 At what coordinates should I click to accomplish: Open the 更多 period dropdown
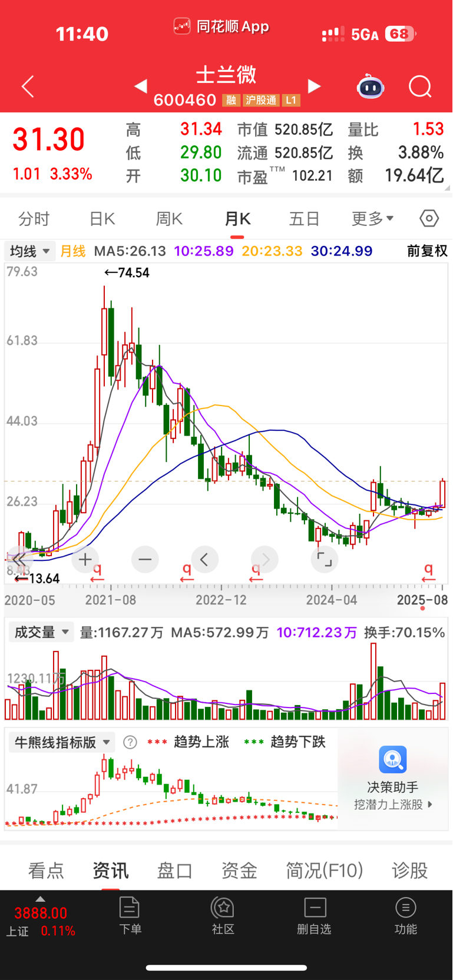coord(372,219)
